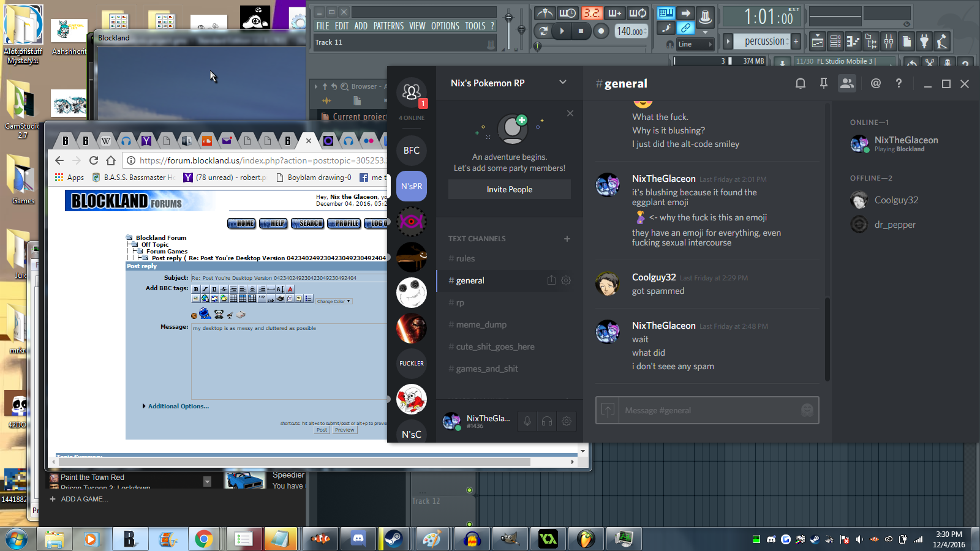Select the FUCKLER server icon

tap(412, 364)
